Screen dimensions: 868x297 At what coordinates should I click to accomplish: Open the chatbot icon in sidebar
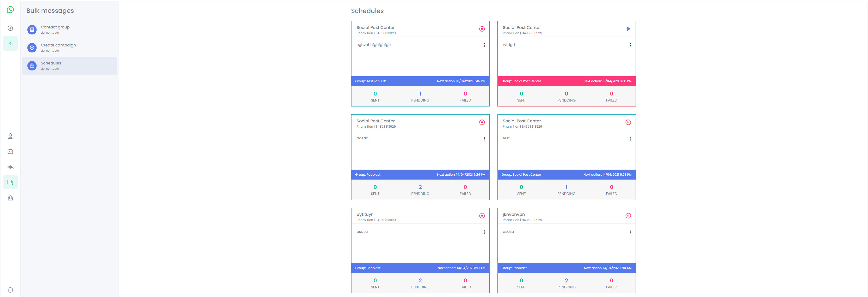(10, 152)
